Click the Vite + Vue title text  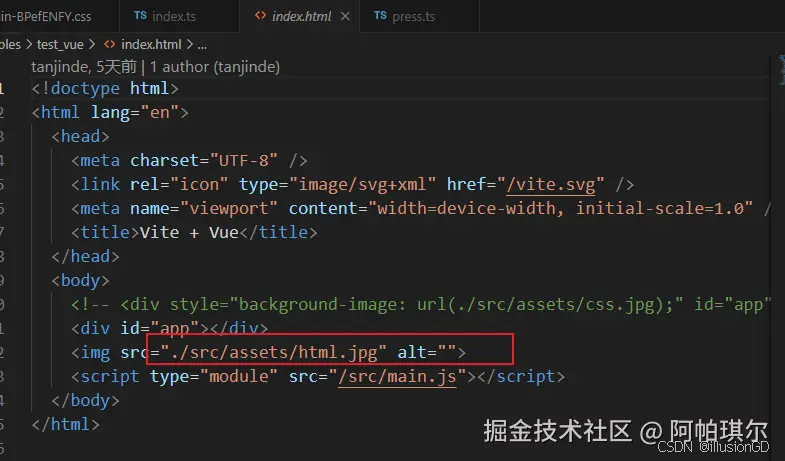pos(189,232)
